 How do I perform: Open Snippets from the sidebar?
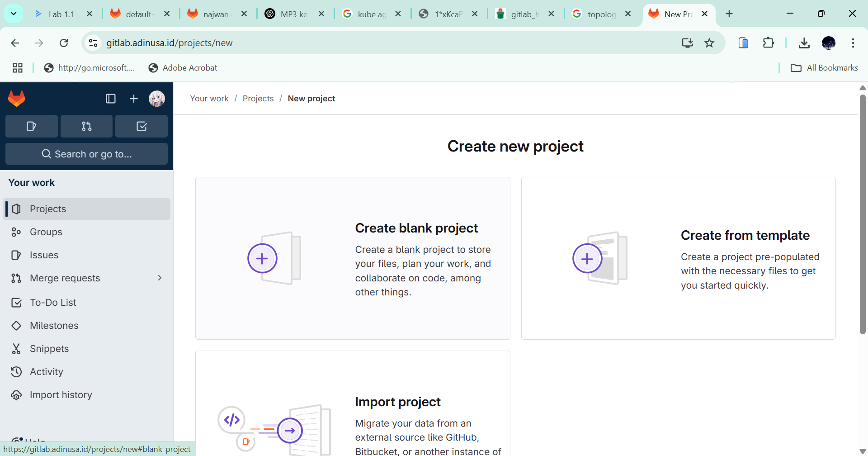coord(49,349)
